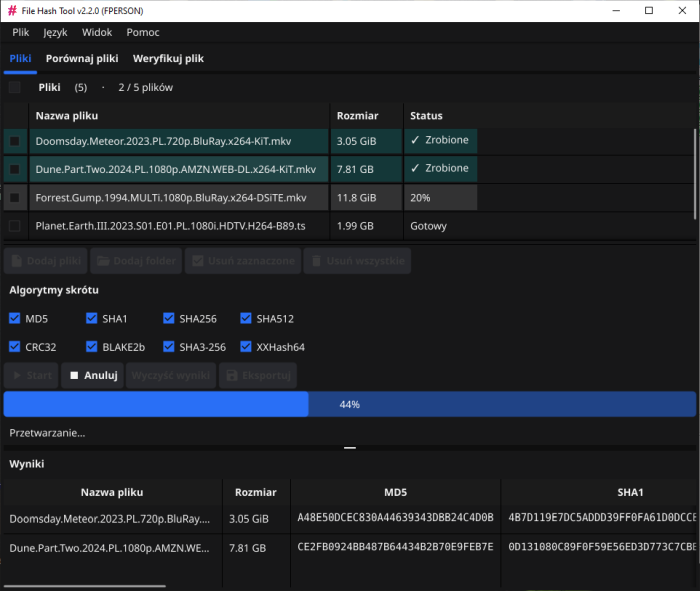This screenshot has height=591, width=700.
Task: Toggle the MD5 algorithm checkbox
Action: [x=15, y=318]
